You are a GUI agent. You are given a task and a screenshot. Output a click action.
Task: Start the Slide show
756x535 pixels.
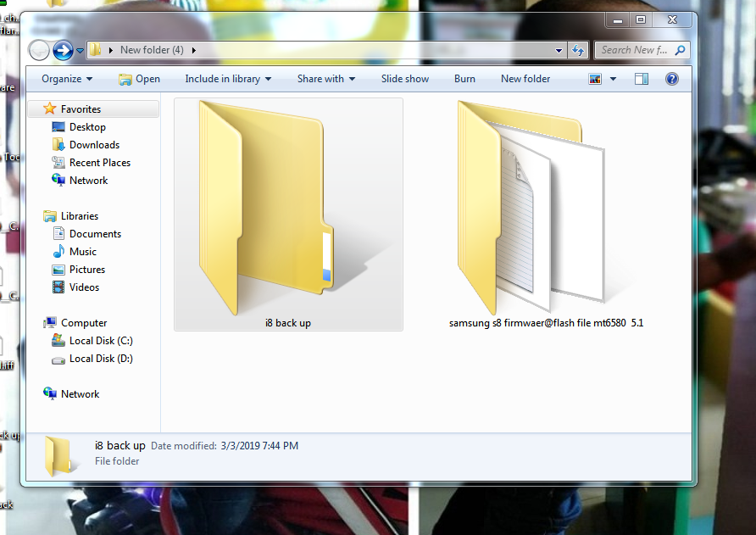click(x=404, y=79)
